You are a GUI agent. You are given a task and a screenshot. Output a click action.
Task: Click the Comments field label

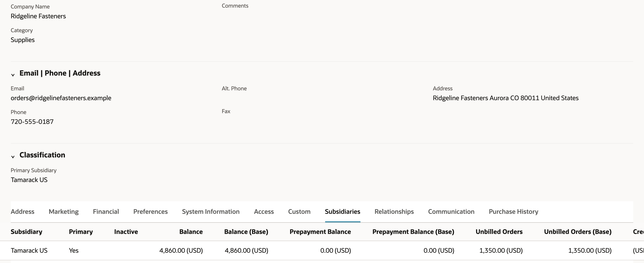(235, 6)
